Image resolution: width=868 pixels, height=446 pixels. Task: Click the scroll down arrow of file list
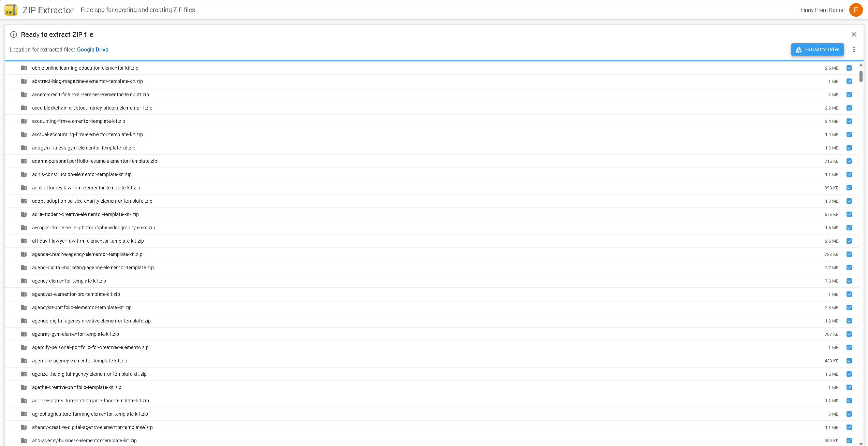(x=861, y=444)
